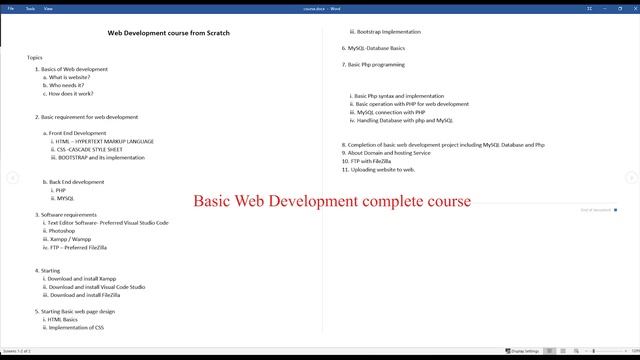Image resolution: width=640 pixels, height=360 pixels.
Task: Click the 'PHP' sub-item
Action: tap(61, 190)
